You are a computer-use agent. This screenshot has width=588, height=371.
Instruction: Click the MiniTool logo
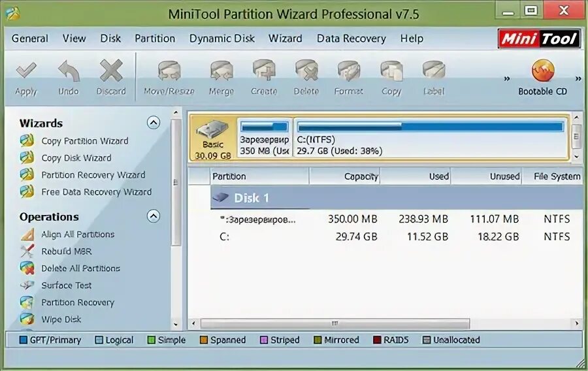pos(539,39)
